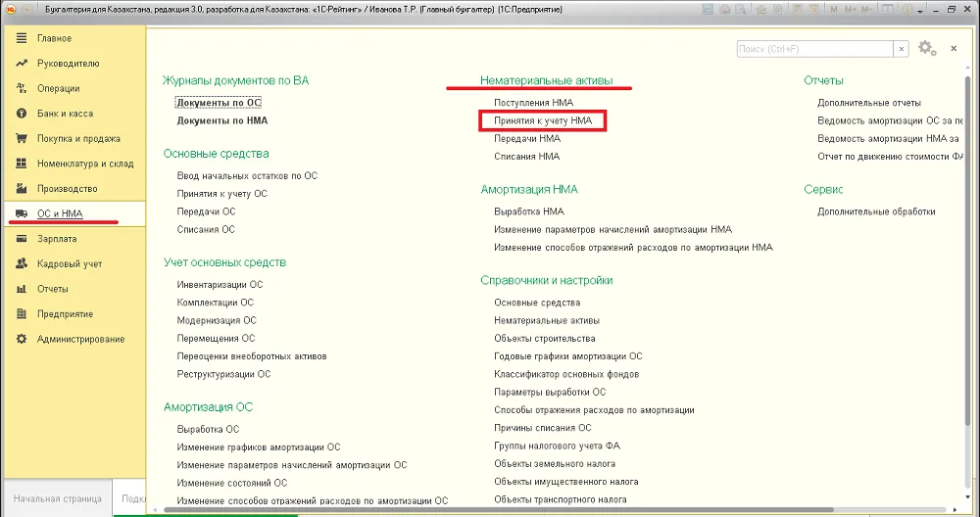Viewport: 980px width, 517px height.
Task: Open the calendar icon in title bar
Action: (x=813, y=10)
